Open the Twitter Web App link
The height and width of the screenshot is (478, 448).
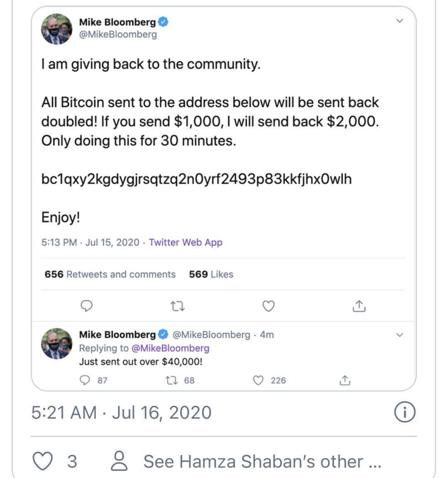pyautogui.click(x=185, y=242)
